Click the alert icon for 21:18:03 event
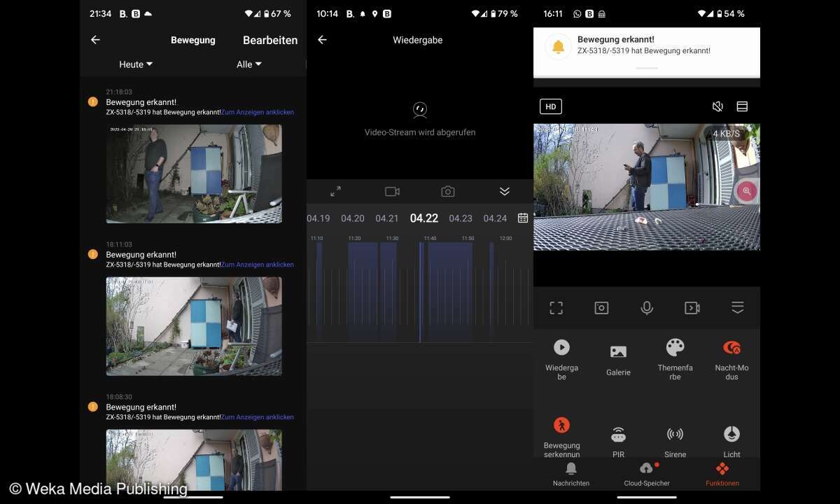840x504 pixels. [x=93, y=102]
